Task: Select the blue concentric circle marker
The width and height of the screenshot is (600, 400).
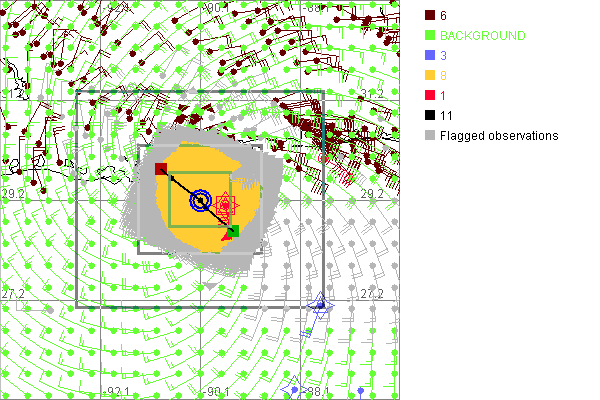Action: 201,202
